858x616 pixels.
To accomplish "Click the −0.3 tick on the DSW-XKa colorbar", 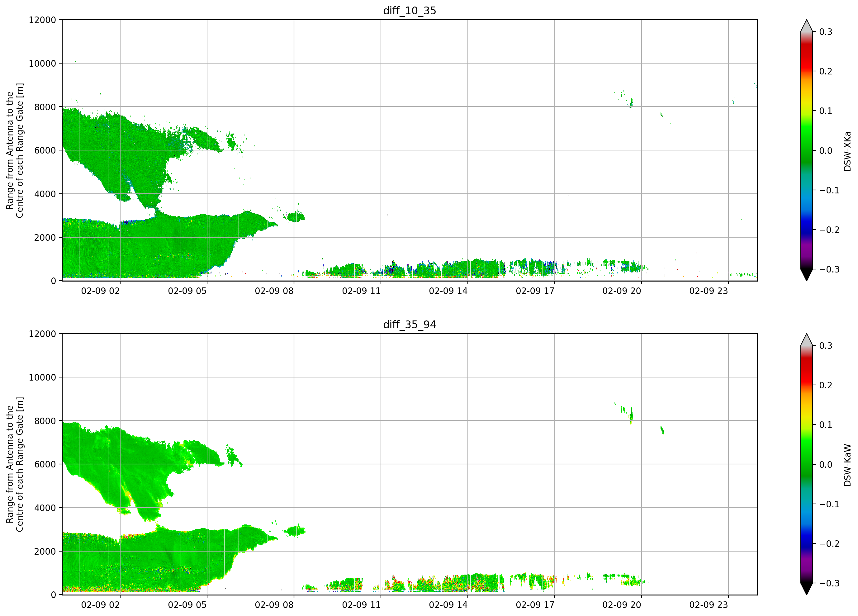I will 829,269.
